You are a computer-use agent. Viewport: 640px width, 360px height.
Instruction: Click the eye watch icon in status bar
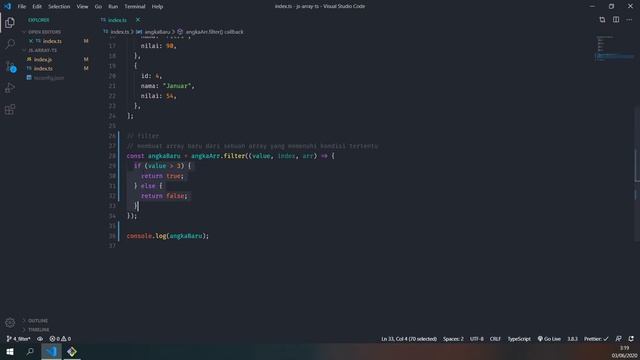pos(40,339)
